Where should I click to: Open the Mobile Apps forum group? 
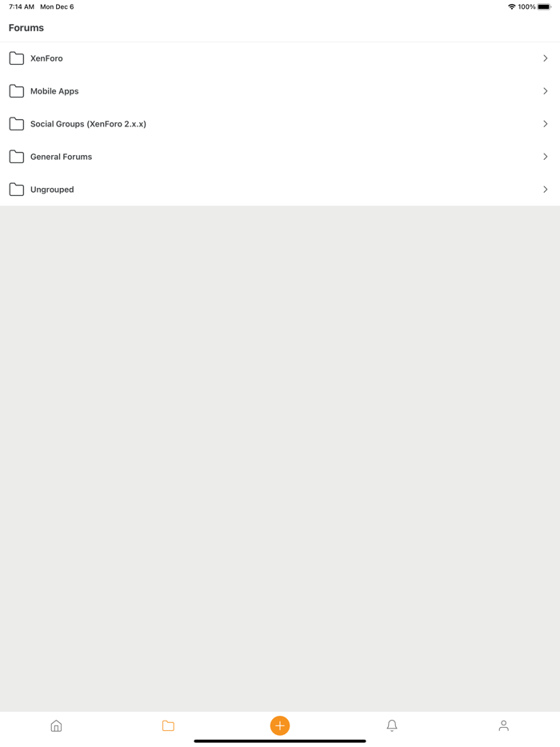point(280,90)
